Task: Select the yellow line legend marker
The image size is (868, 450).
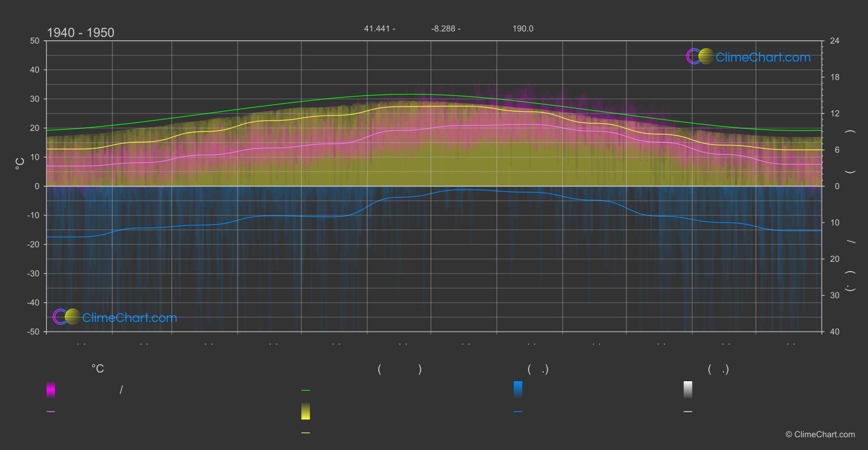Action: (x=306, y=433)
